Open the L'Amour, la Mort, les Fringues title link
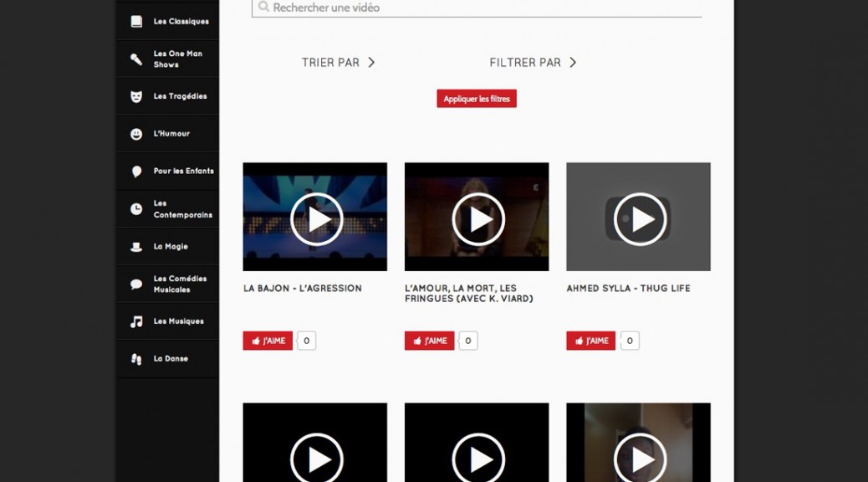Viewport: 868px width, 482px height. click(468, 294)
